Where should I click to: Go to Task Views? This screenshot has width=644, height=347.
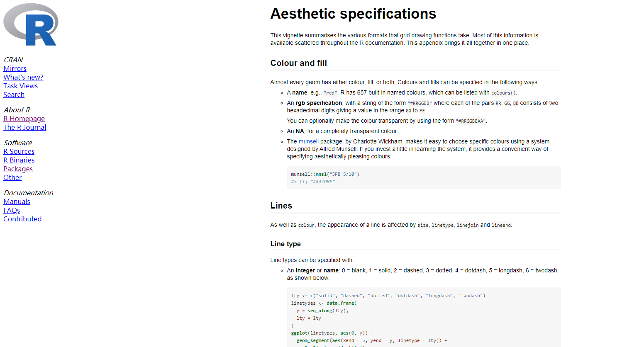(x=21, y=86)
